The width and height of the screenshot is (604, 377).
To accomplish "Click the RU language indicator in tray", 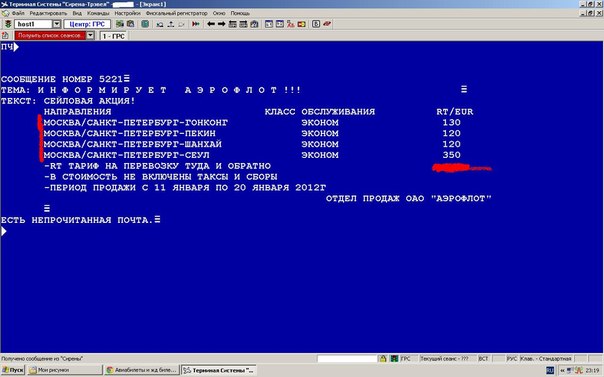I will (x=550, y=370).
